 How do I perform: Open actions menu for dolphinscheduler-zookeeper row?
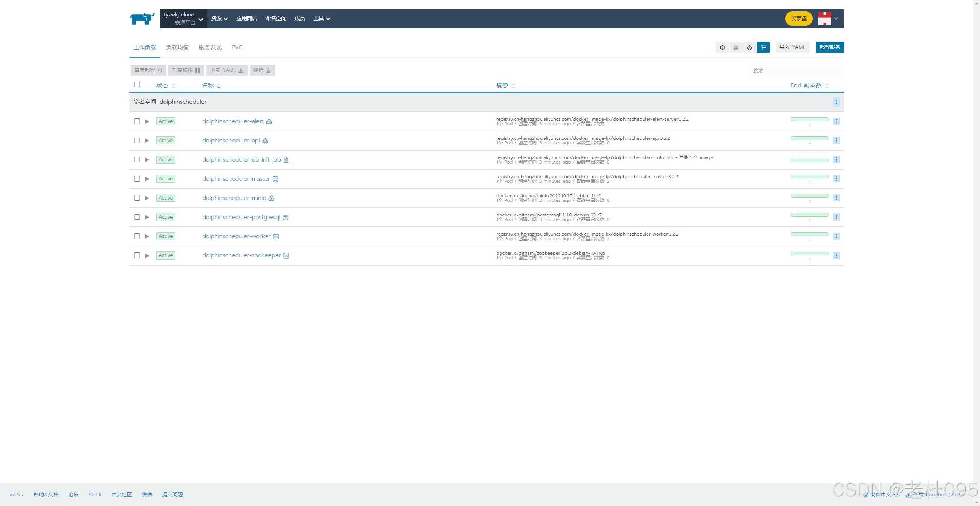point(836,255)
